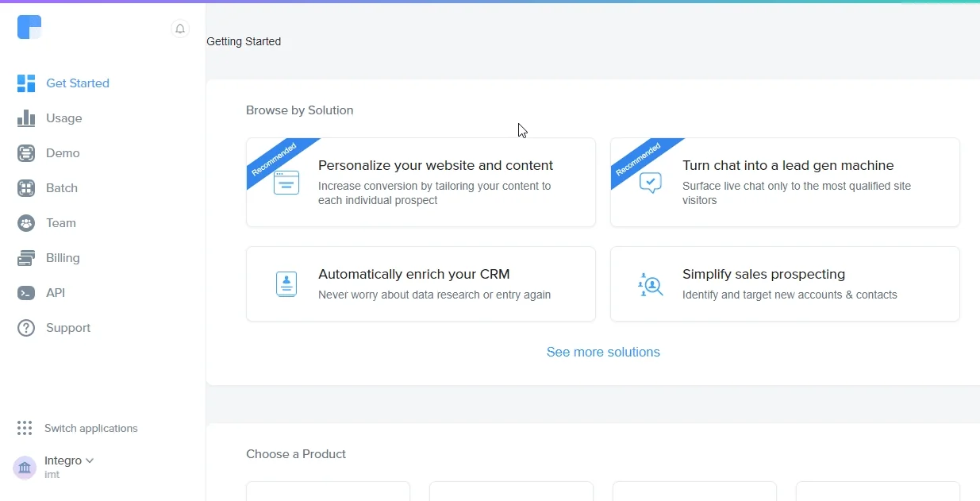The width and height of the screenshot is (980, 501).
Task: Click the Recommended ribbon on personalization card
Action: [275, 159]
